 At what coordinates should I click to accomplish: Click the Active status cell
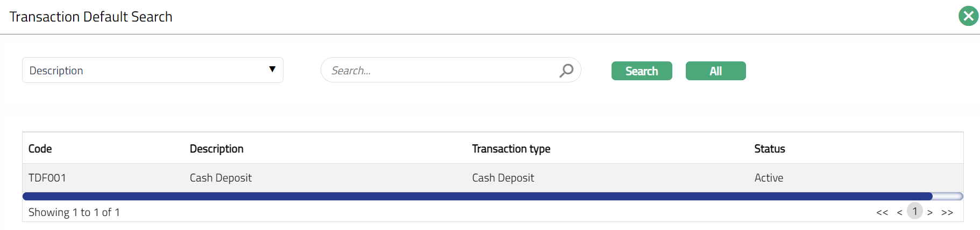tap(769, 178)
